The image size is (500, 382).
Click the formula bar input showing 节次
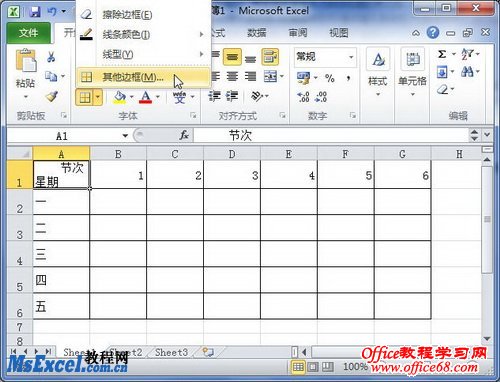tap(330, 135)
